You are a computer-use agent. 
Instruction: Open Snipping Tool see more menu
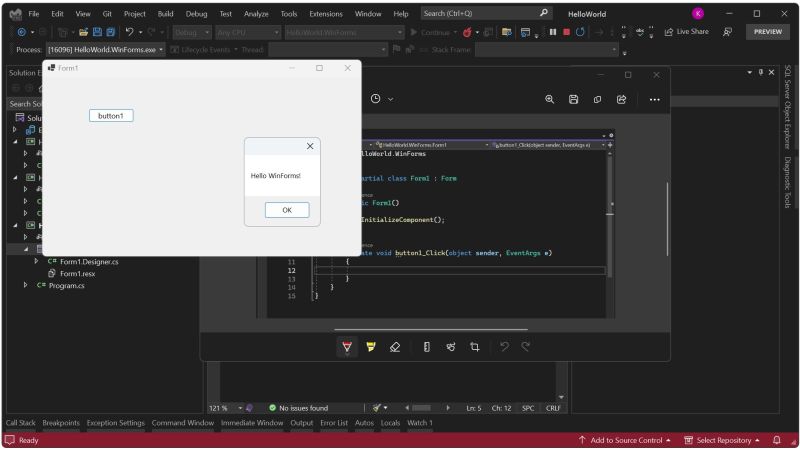coord(655,99)
